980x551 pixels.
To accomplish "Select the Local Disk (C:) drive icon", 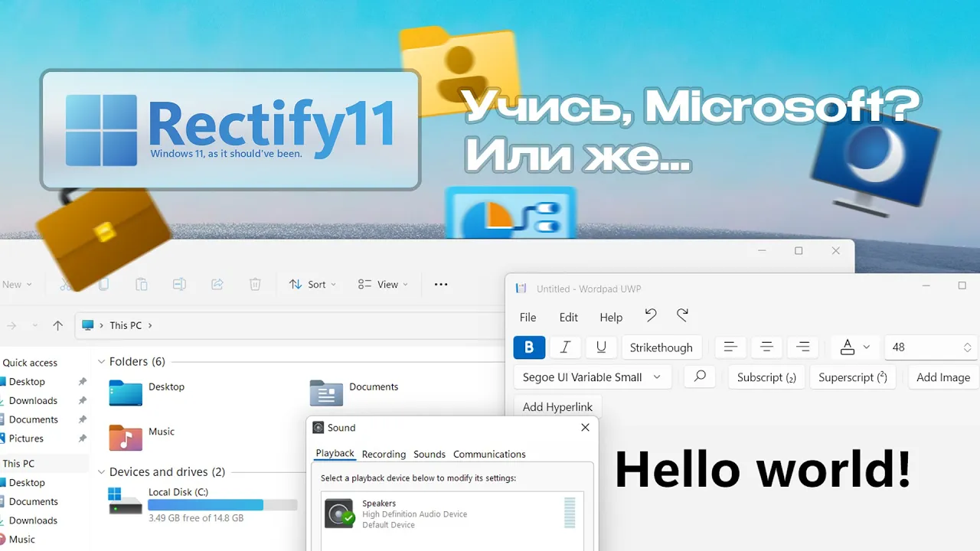I will [126, 500].
